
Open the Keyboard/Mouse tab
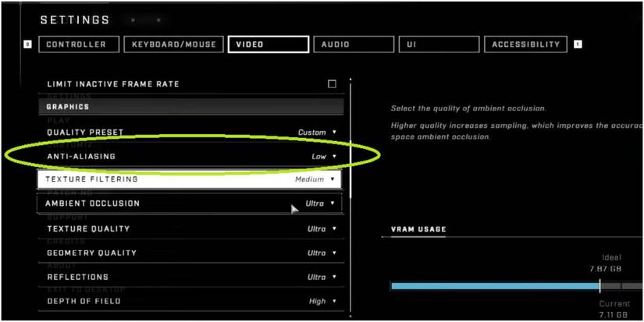click(173, 44)
